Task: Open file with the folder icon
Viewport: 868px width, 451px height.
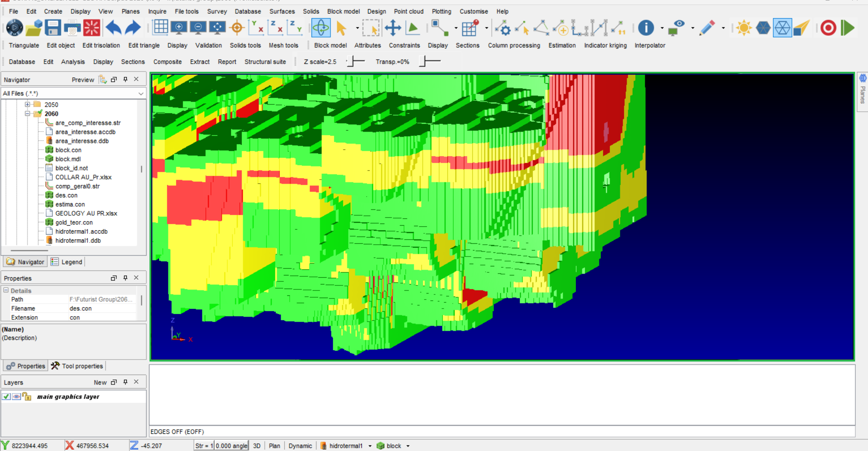Action: [x=34, y=28]
